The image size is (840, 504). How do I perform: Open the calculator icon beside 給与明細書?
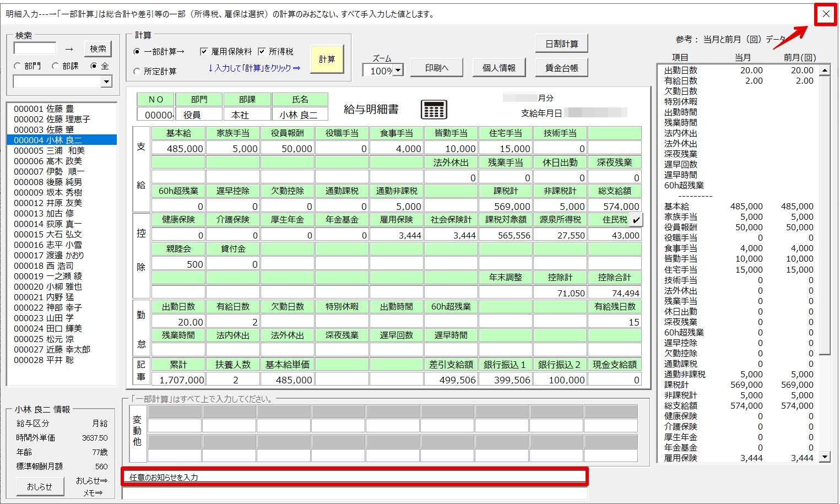(x=433, y=110)
